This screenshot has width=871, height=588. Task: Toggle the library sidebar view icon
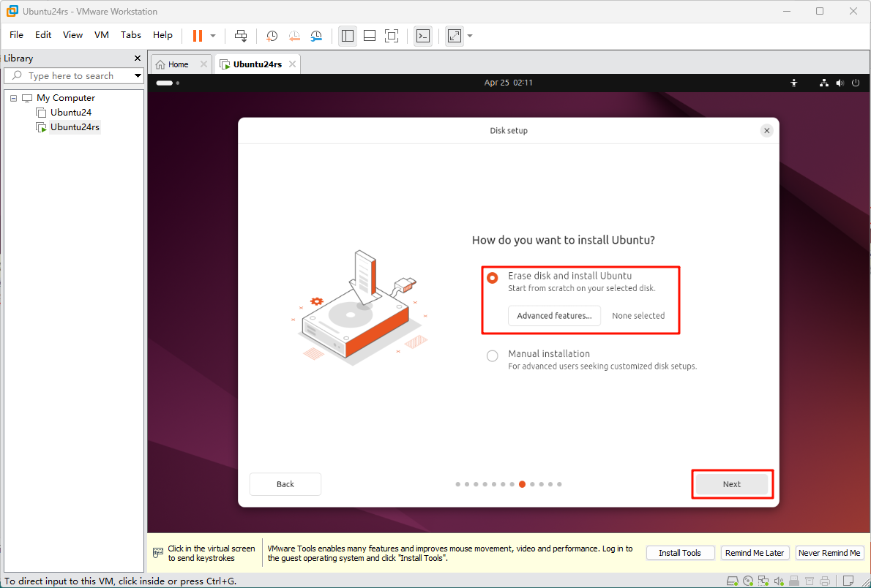(348, 36)
